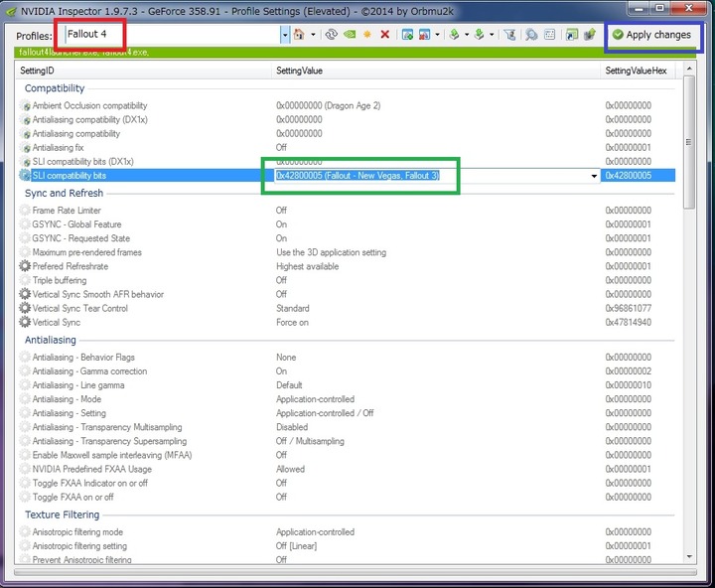Open SLI compatibility bits value dropdown arrow
Viewport: 715px width, 588px height.
(594, 176)
